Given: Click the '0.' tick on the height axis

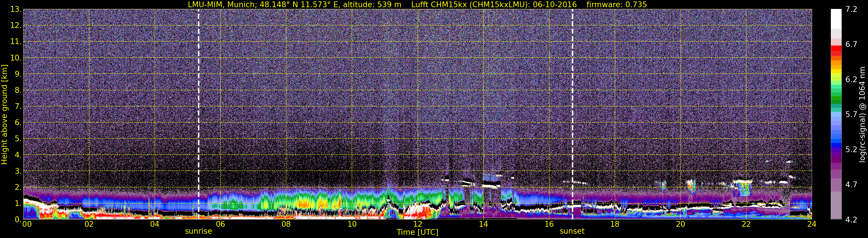Looking at the screenshot, I should 18,220.
